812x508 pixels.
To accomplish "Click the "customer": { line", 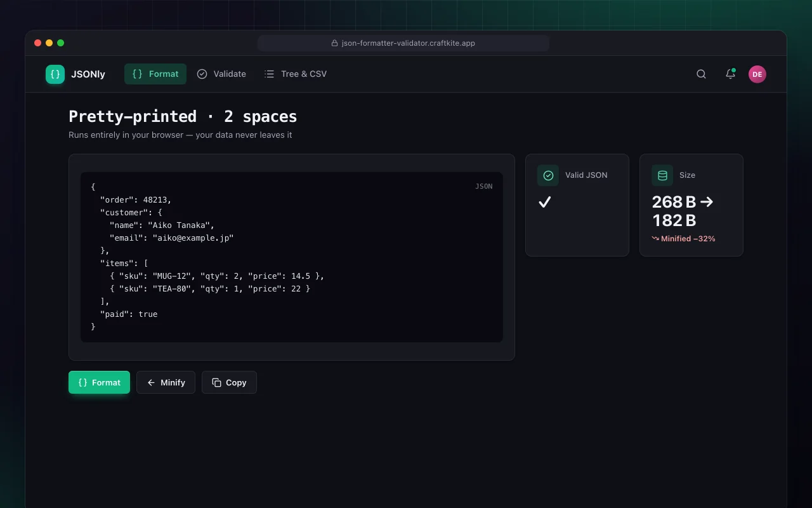I will coord(131,212).
